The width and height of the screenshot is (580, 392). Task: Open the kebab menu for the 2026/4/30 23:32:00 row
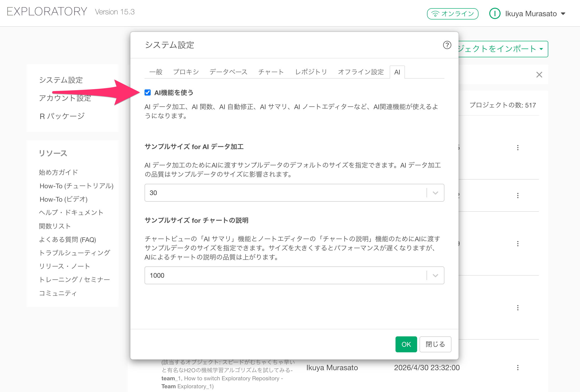pos(518,368)
